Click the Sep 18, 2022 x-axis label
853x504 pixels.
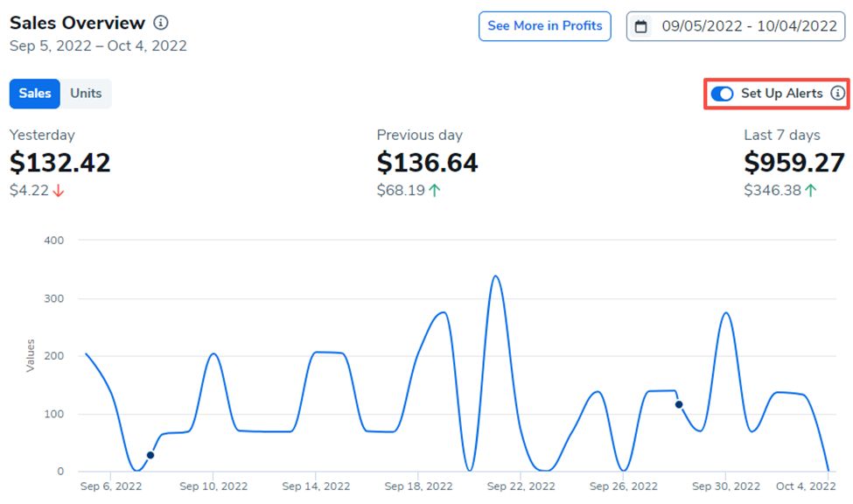(418, 486)
